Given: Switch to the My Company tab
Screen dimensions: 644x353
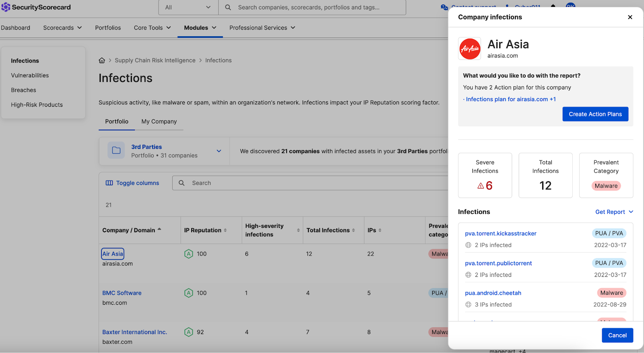Looking at the screenshot, I should point(159,122).
